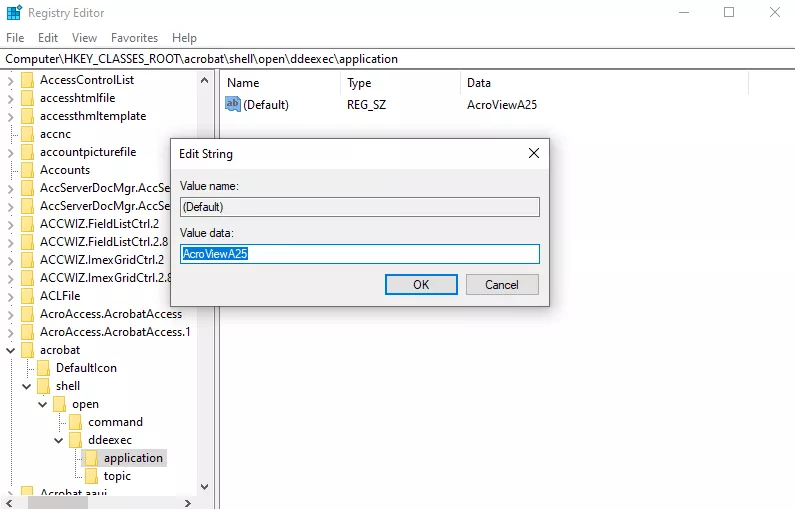Click the open folder icon
The height and width of the screenshot is (509, 795).
click(x=60, y=404)
